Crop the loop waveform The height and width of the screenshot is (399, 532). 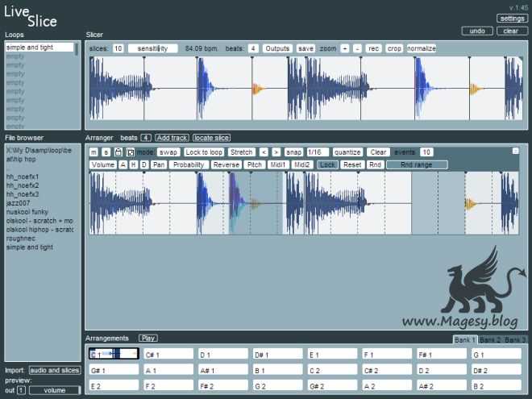[x=394, y=48]
